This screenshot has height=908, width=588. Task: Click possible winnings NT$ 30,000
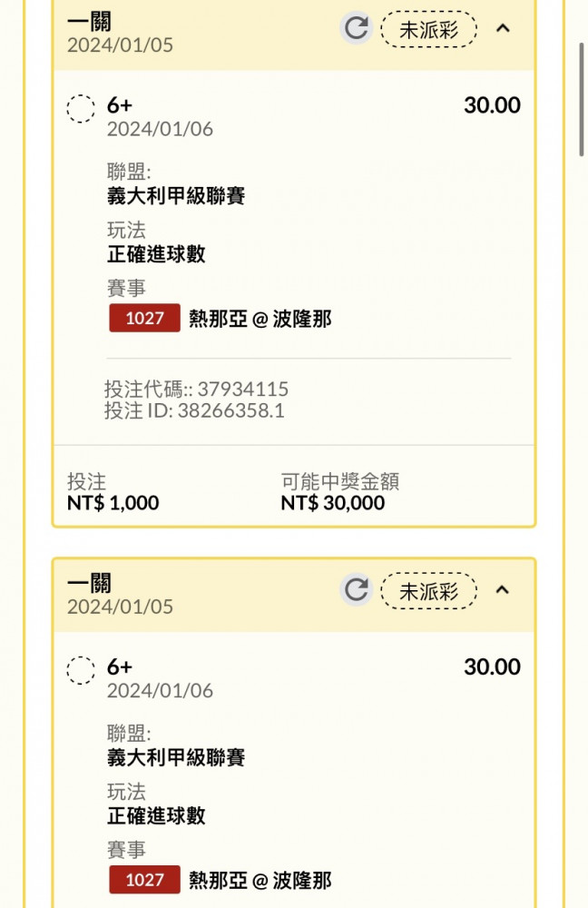(333, 502)
